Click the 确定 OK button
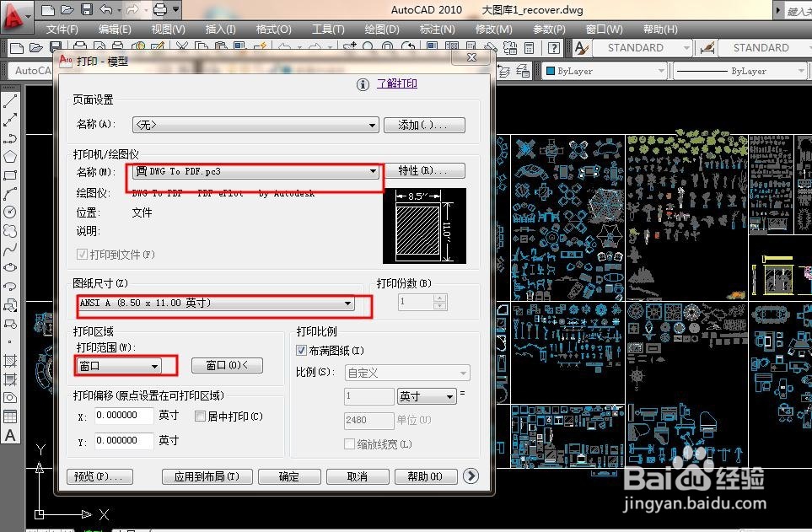Viewport: 812px width, 532px height. pyautogui.click(x=289, y=476)
